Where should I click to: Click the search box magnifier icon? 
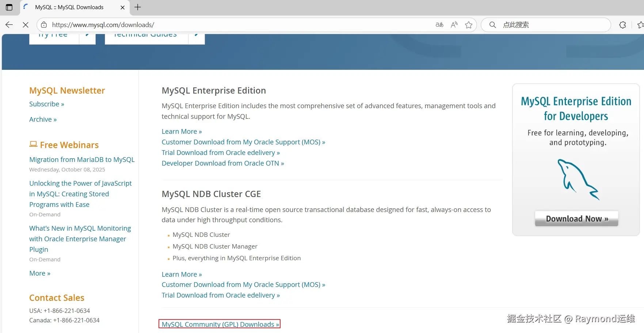click(492, 25)
